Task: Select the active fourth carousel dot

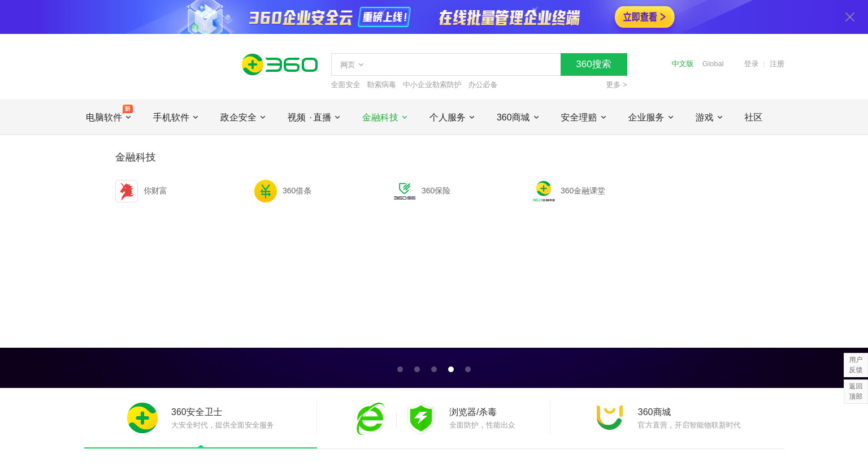Action: 451,369
